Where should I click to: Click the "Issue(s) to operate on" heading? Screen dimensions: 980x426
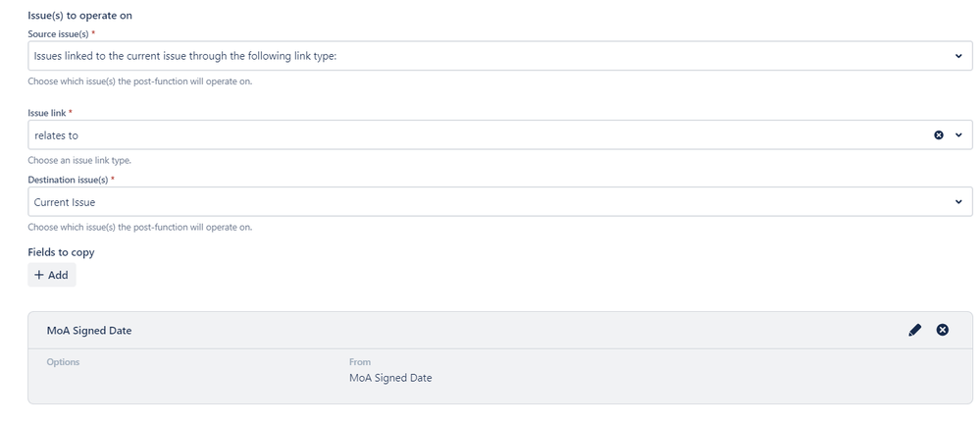[x=80, y=16]
